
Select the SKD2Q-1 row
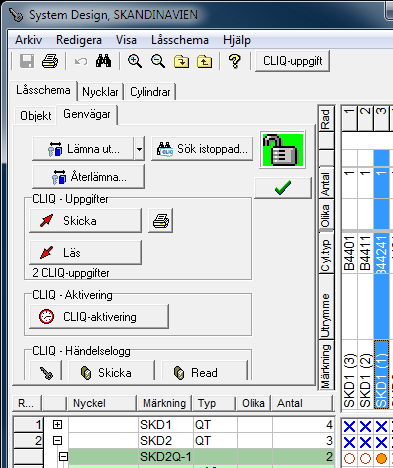pyautogui.click(x=201, y=457)
